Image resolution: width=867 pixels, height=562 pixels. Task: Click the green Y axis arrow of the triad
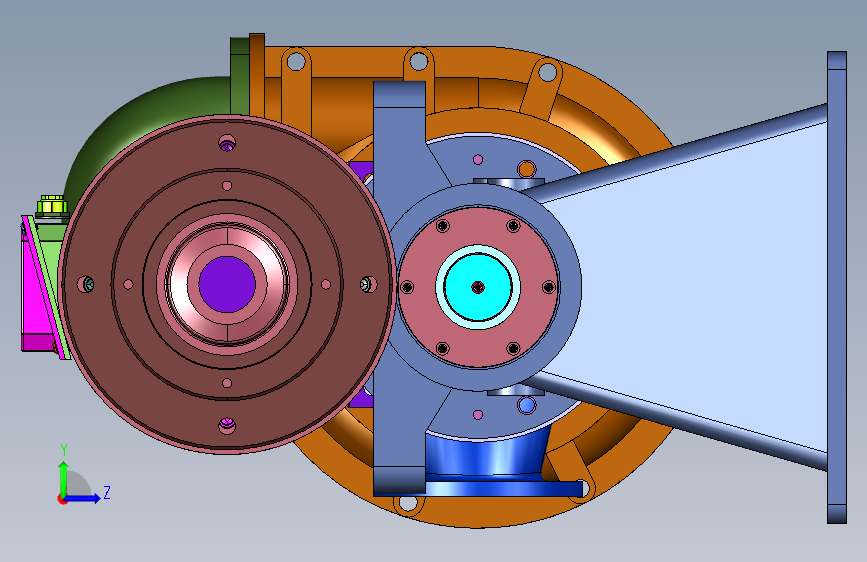(x=63, y=478)
